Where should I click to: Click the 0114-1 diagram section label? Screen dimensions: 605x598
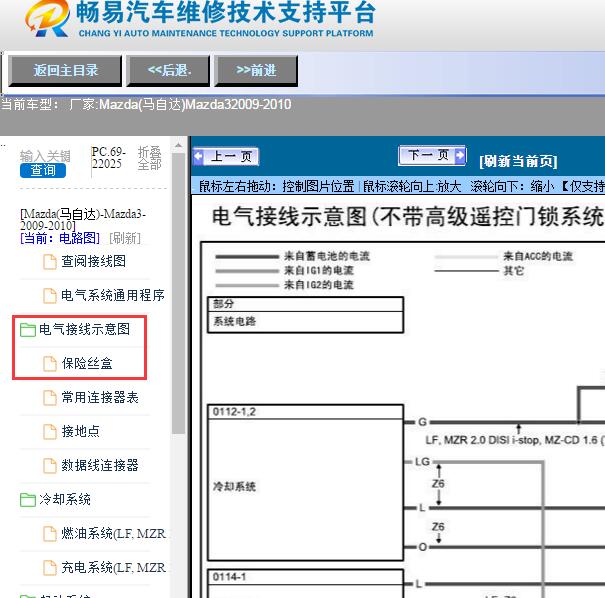tap(229, 577)
